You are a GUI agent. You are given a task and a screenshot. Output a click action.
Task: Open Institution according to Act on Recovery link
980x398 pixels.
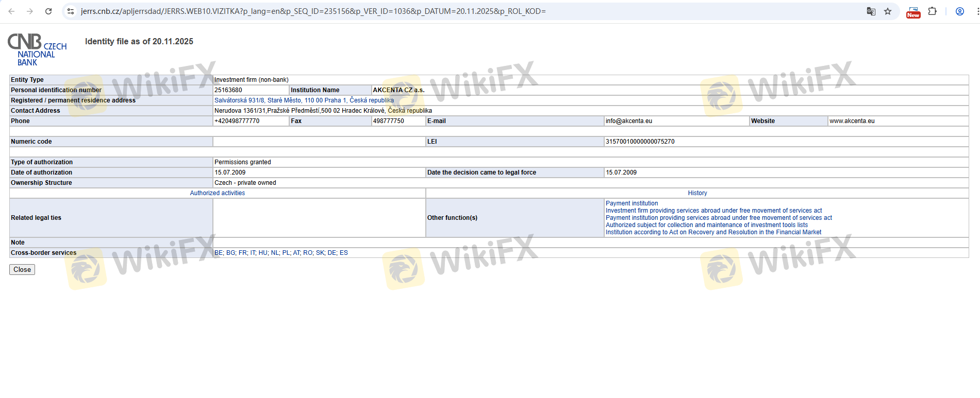[713, 232]
